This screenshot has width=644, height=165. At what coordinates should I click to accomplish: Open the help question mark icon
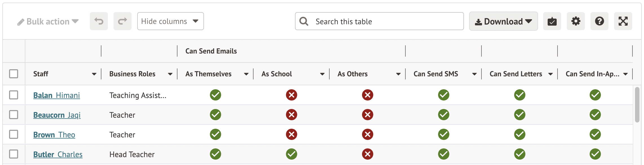(599, 21)
